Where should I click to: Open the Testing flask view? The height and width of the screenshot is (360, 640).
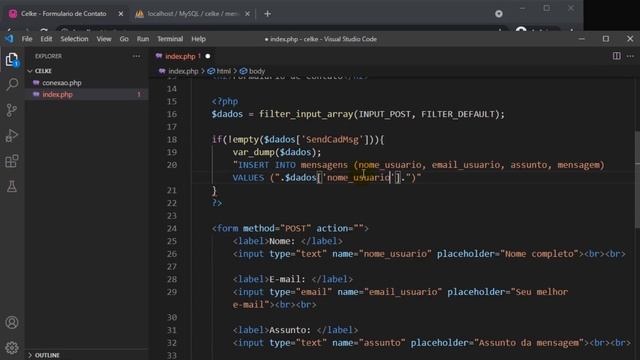click(x=12, y=187)
